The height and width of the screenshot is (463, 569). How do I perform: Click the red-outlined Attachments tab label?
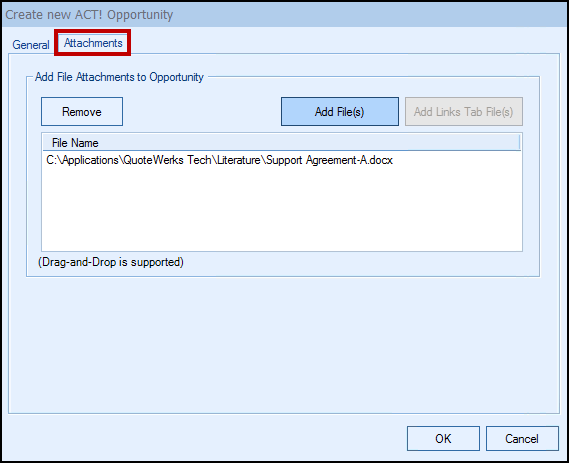point(93,43)
